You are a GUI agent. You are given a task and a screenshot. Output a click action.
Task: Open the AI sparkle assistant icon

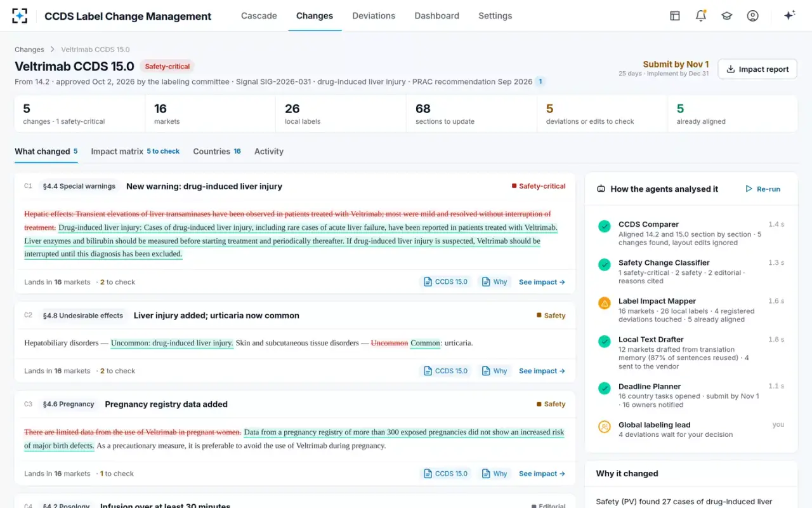tap(790, 16)
